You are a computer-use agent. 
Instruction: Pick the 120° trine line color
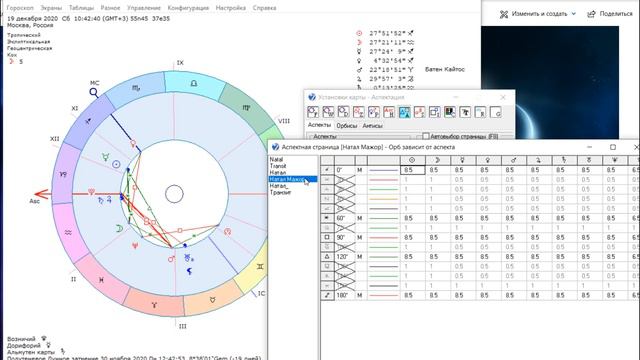pos(383,257)
